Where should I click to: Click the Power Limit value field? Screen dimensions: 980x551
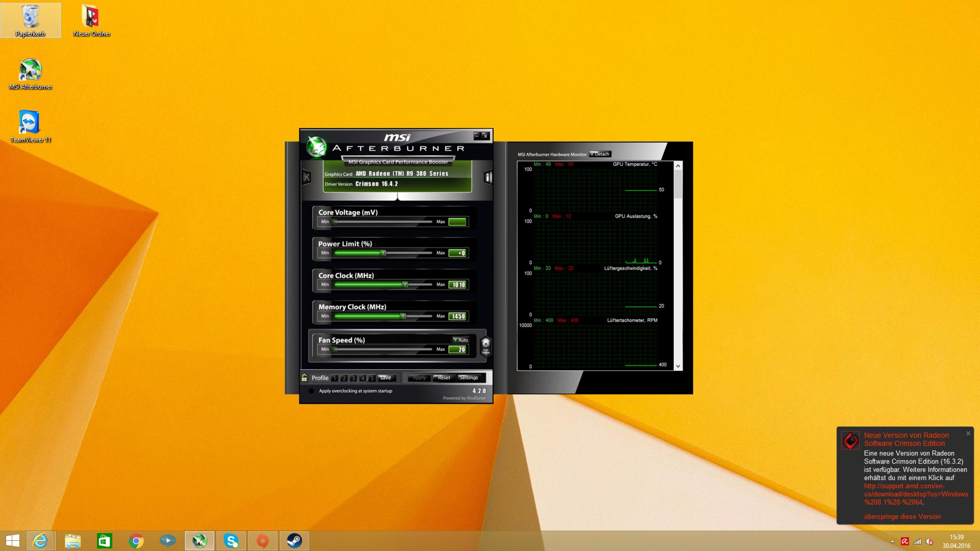point(457,253)
